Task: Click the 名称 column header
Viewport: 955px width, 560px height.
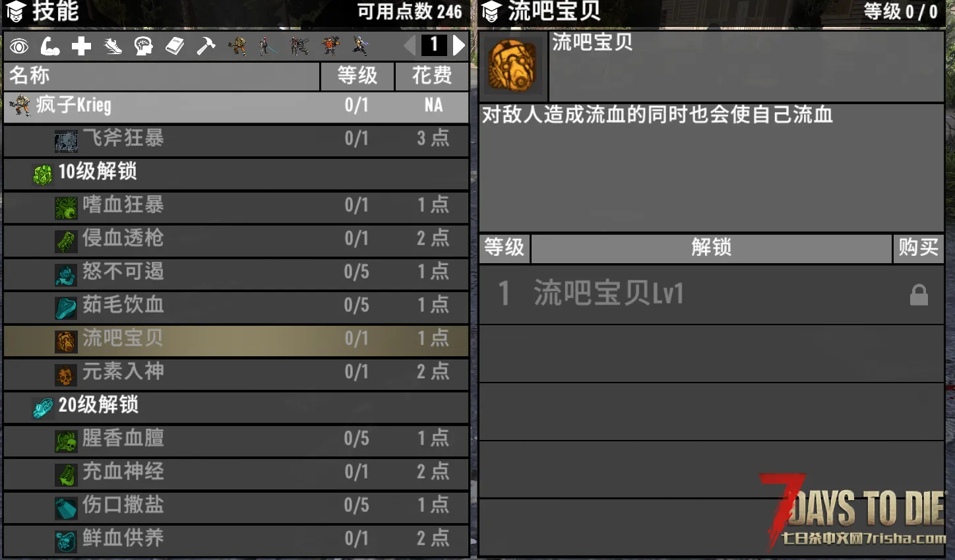Action: click(x=162, y=77)
